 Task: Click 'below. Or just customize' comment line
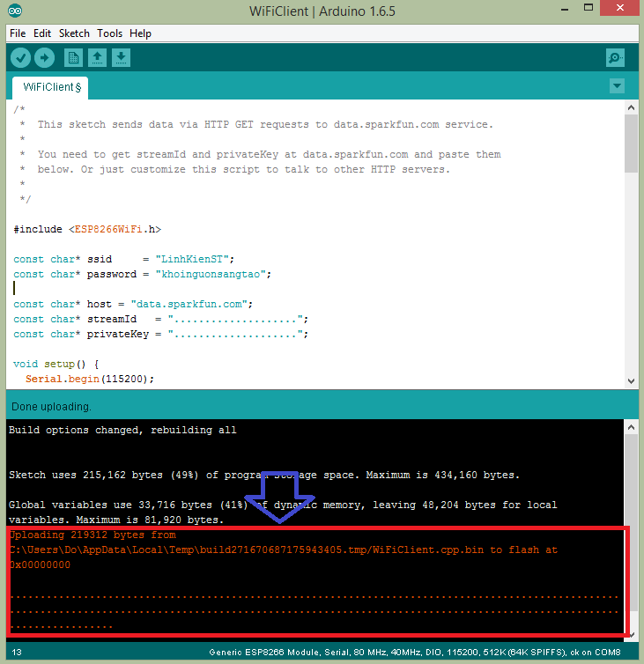click(x=244, y=169)
